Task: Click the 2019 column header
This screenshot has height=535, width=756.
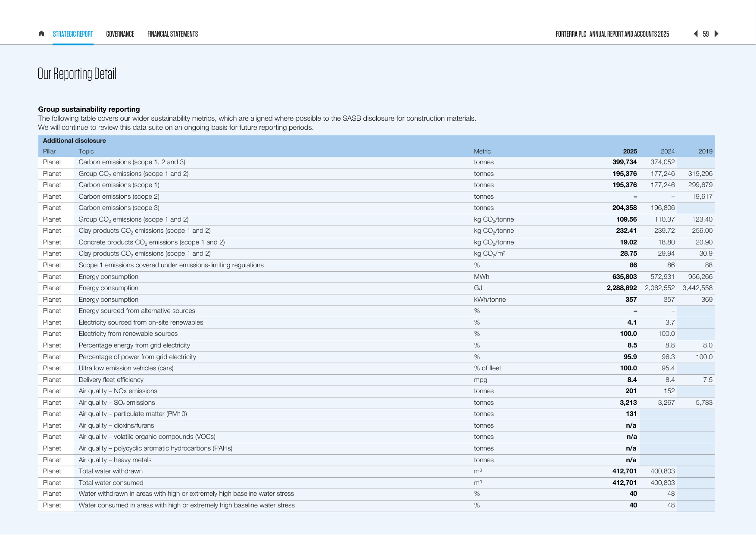Action: tap(706, 151)
